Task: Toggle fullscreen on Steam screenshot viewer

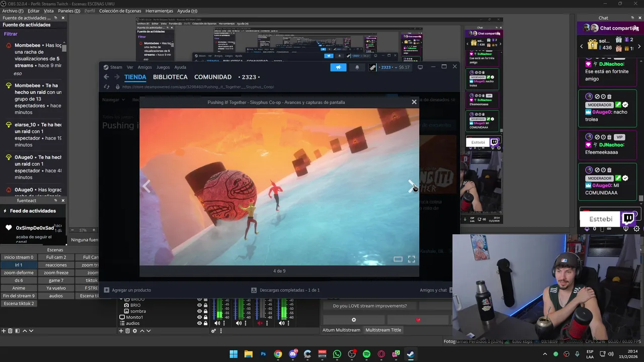Action: [412, 259]
